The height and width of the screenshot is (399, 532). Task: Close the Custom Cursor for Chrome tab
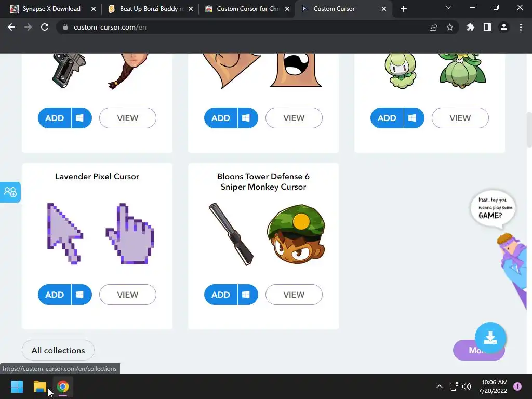tap(287, 9)
